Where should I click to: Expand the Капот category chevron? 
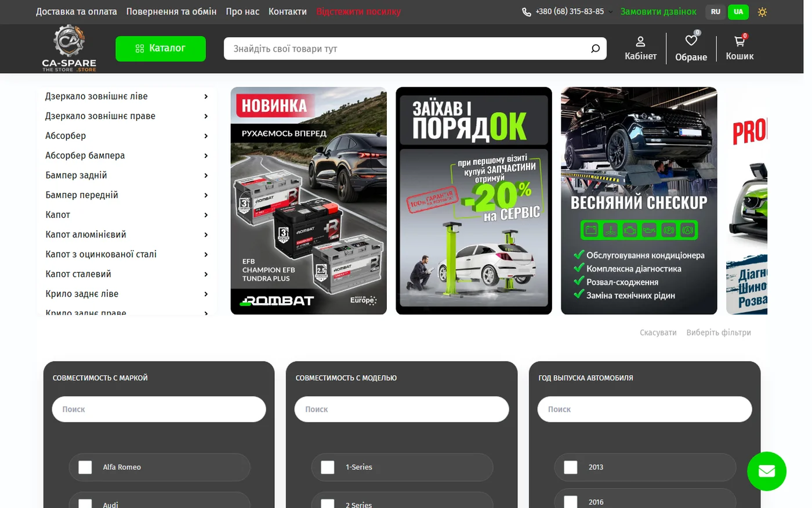point(206,215)
